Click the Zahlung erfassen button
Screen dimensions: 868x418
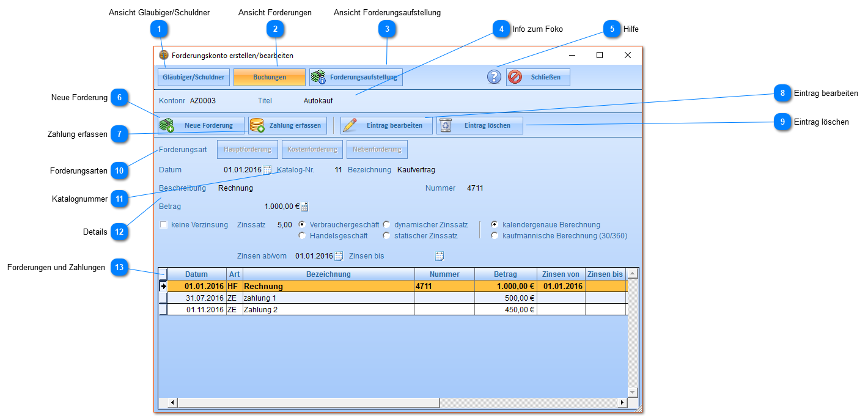tap(288, 125)
